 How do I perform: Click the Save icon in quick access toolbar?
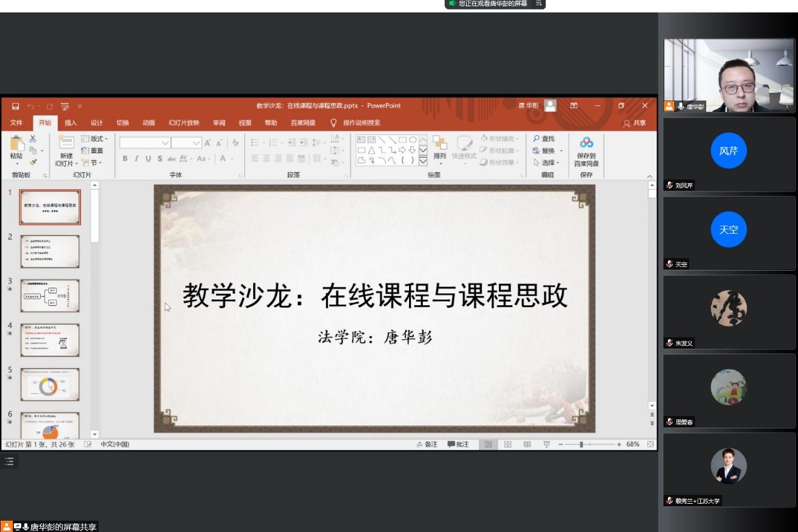pyautogui.click(x=16, y=106)
